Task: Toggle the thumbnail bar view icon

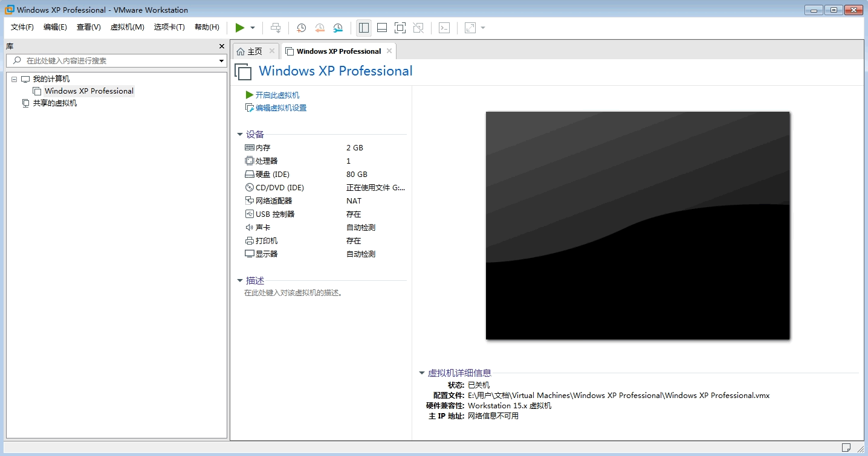Action: click(382, 28)
